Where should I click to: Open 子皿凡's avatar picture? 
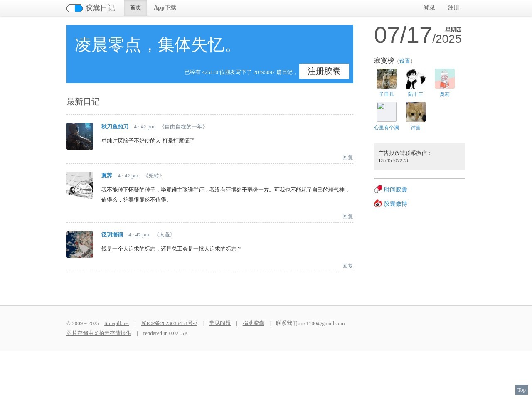point(386,78)
